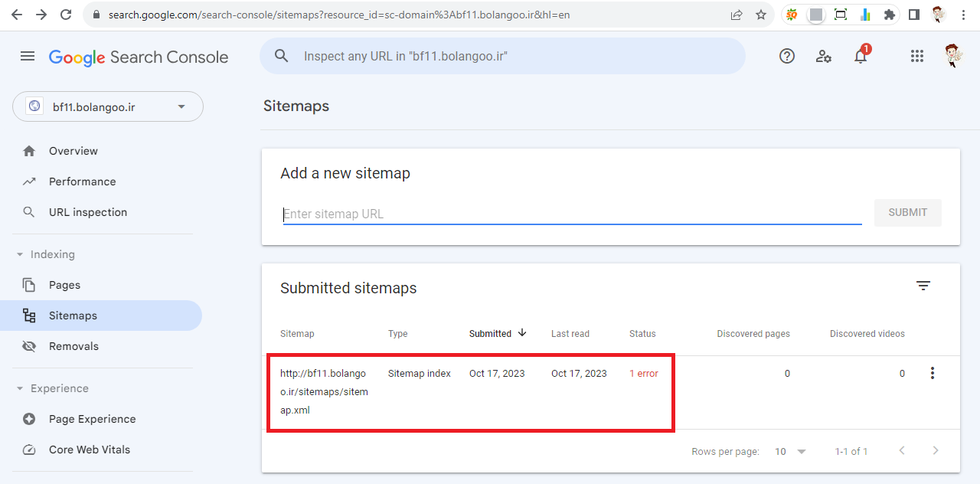Open the filter icon for submitted sitemaps
The width and height of the screenshot is (980, 484).
(x=923, y=286)
